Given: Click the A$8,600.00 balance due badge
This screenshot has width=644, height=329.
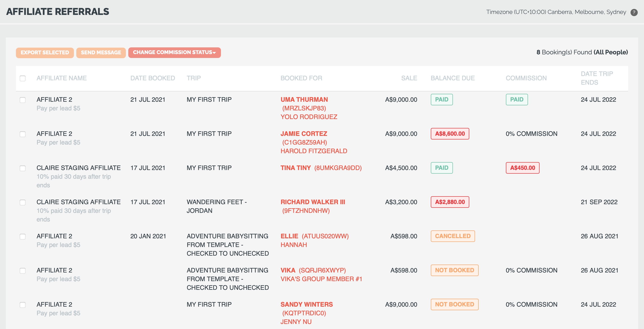Looking at the screenshot, I should click(450, 134).
